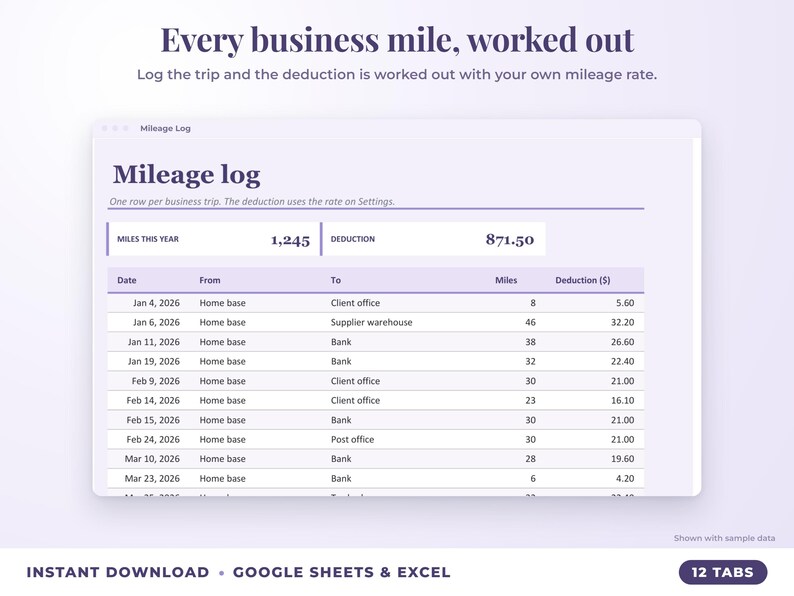Click the GOOGLE SHEETS & EXCEL text
This screenshot has height=596, width=794.
341,572
